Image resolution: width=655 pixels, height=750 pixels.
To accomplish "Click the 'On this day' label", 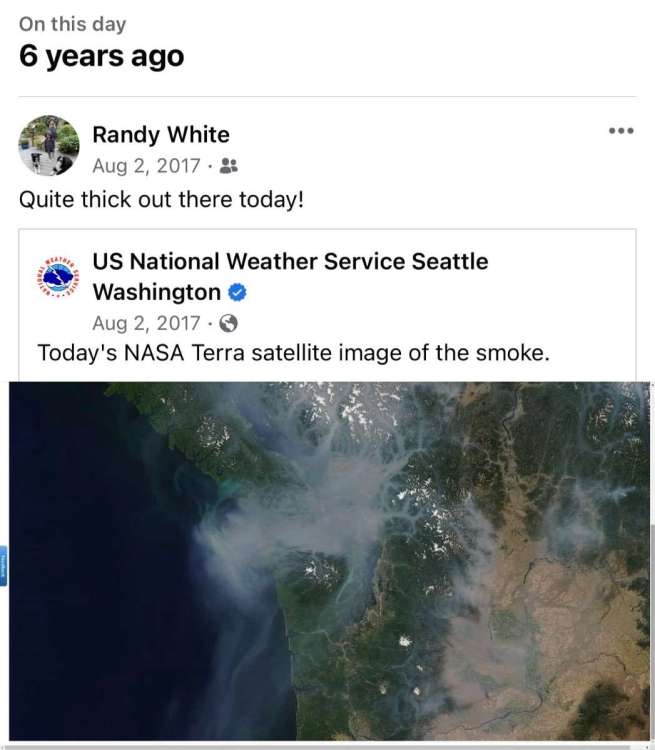I will coord(72,24).
